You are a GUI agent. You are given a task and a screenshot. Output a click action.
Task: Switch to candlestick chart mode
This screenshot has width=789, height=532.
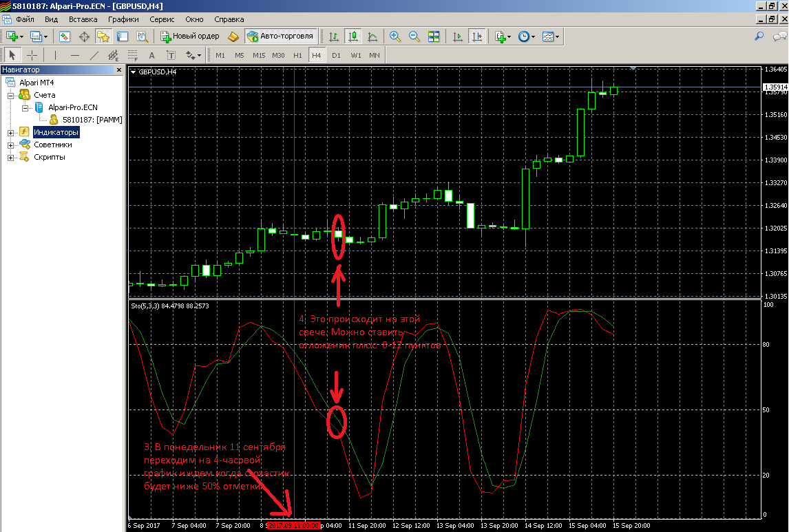click(353, 36)
